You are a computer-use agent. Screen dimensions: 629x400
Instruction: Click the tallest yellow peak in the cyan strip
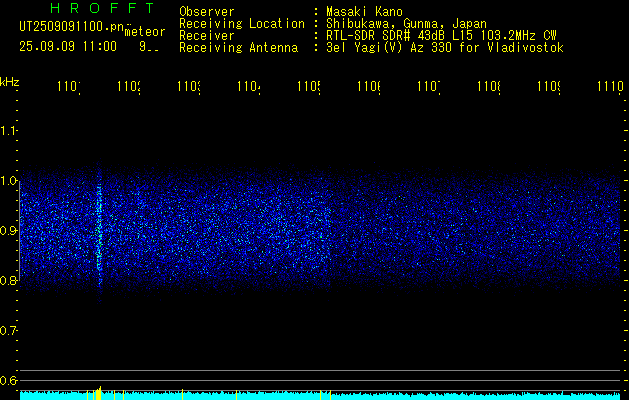click(100, 393)
